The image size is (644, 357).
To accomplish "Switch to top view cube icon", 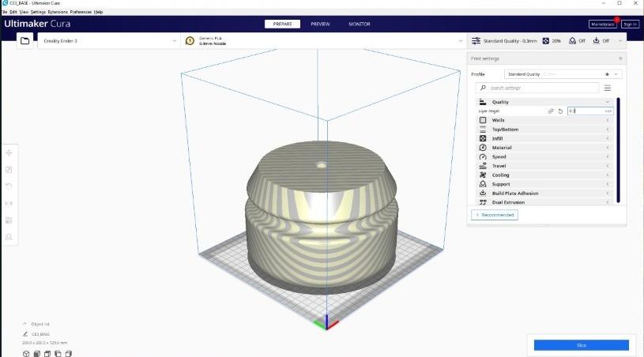I will tap(47, 354).
